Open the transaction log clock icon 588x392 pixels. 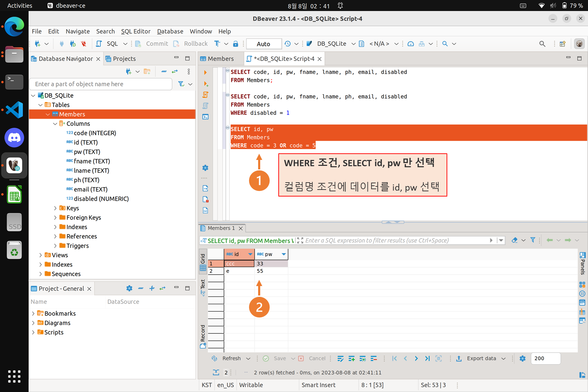[x=287, y=44]
